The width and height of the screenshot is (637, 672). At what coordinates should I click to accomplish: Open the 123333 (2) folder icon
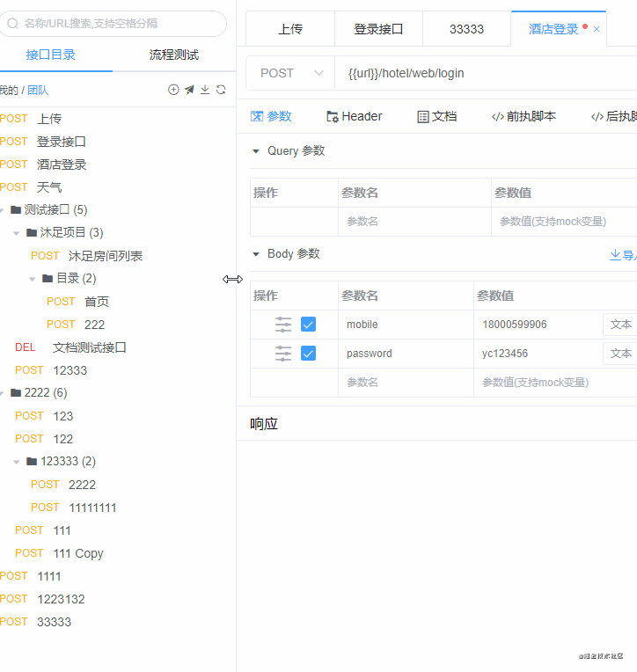(x=32, y=461)
